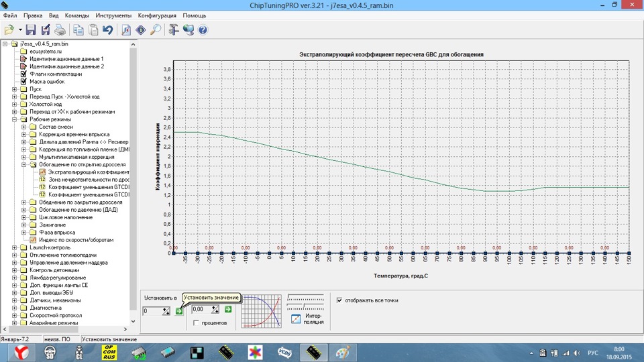Image resolution: width=644 pixels, height=362 pixels.
Task: Enable the 'процентов' checkbox
Action: 195,322
